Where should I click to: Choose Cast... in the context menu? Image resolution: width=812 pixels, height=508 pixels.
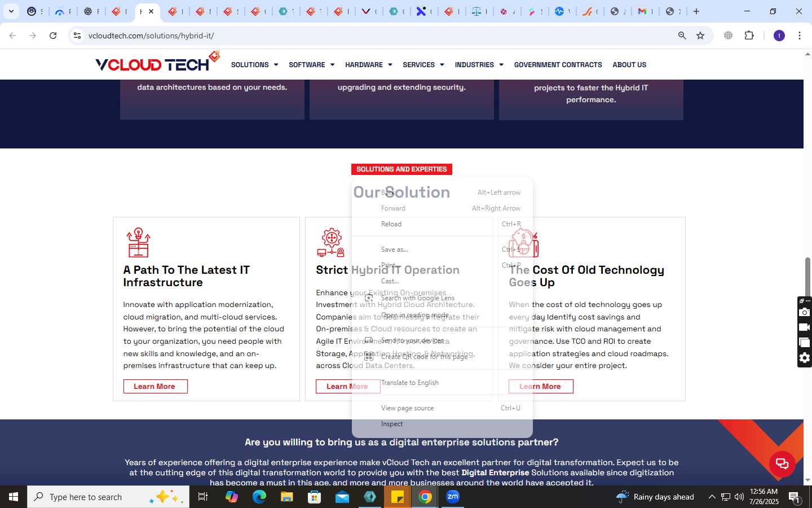click(442, 281)
